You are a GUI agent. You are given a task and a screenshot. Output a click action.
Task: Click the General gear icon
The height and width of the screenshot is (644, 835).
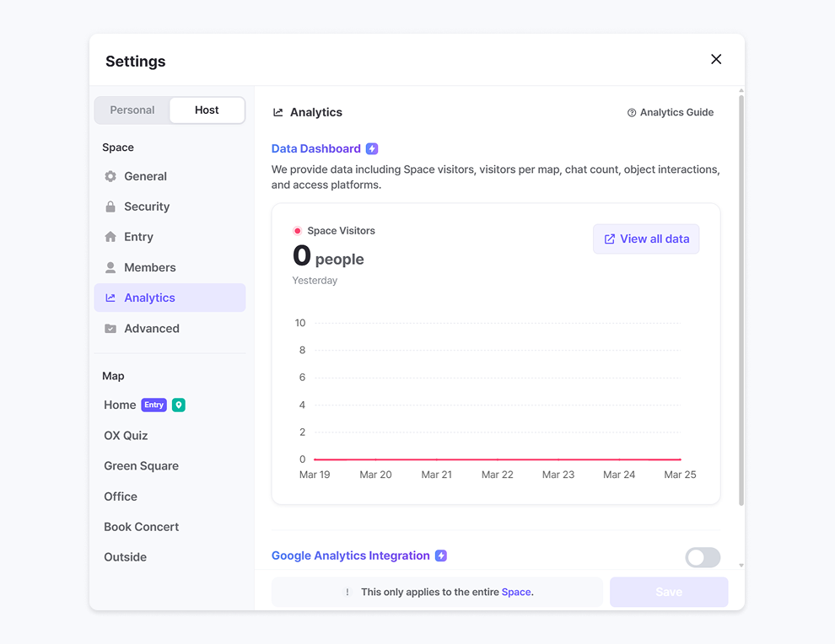pos(110,176)
